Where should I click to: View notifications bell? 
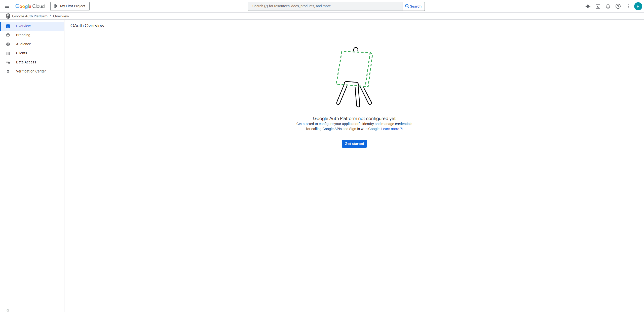click(608, 6)
